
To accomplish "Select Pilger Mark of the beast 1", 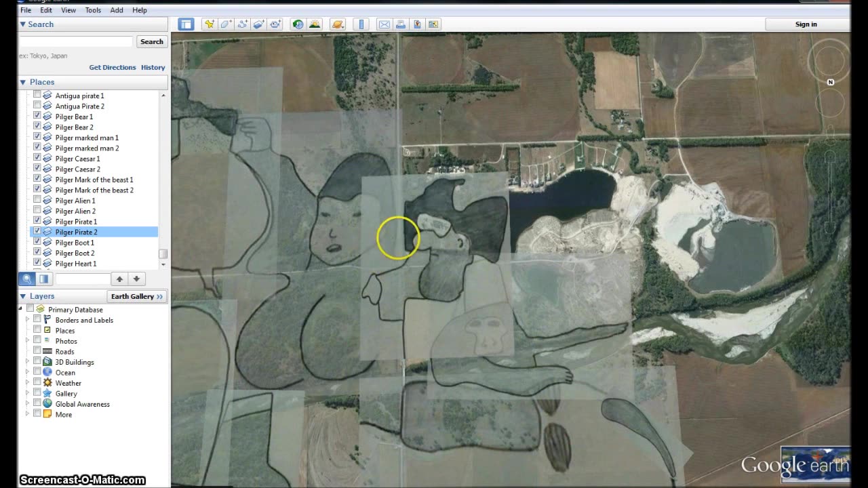I will 94,180.
